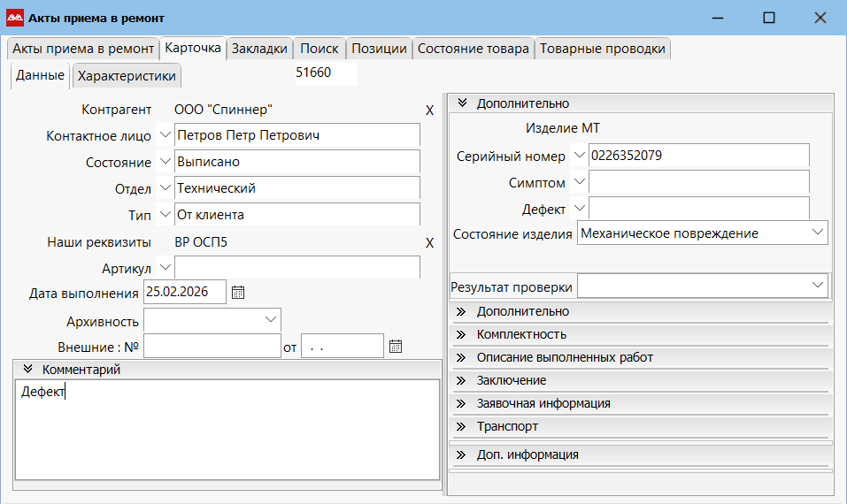This screenshot has width=847, height=504.
Task: Open Контактное лицо lookup arrow
Action: tap(164, 135)
